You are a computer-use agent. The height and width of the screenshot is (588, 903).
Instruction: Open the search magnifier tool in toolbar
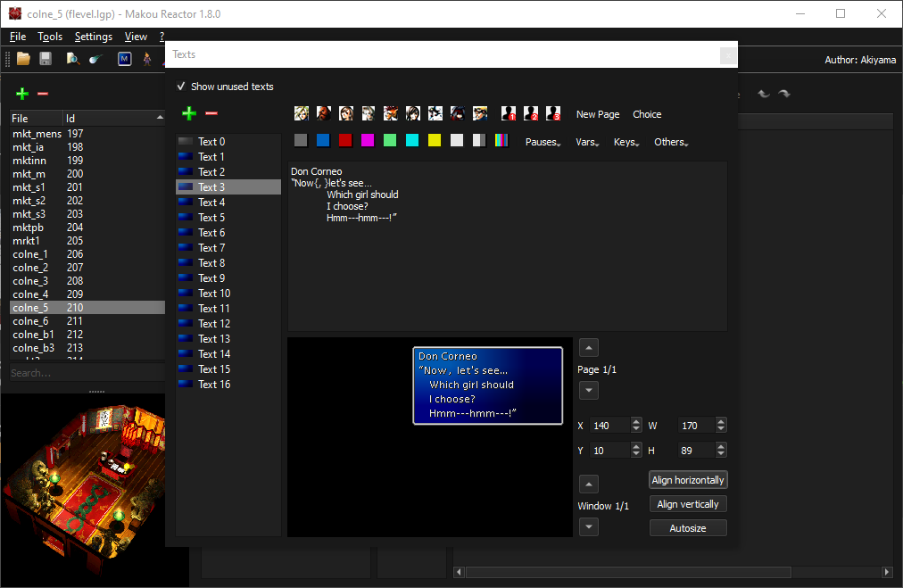click(72, 59)
